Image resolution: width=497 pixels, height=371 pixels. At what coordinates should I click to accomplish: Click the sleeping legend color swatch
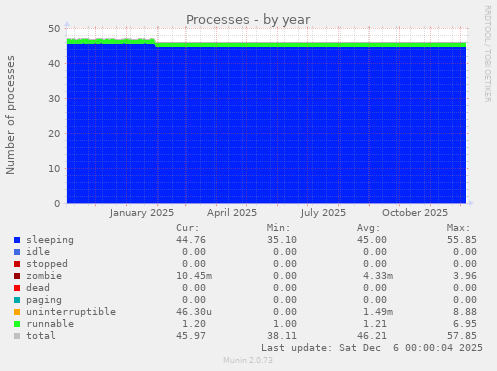(17, 240)
